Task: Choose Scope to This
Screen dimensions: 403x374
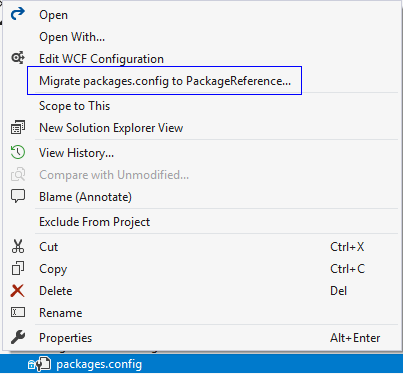Action: 74,106
